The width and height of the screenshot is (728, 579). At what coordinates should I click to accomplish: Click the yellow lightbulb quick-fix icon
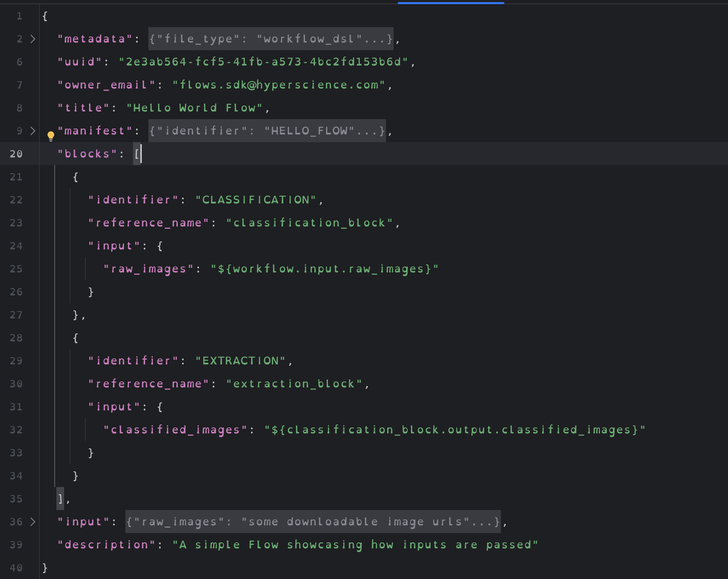point(51,136)
